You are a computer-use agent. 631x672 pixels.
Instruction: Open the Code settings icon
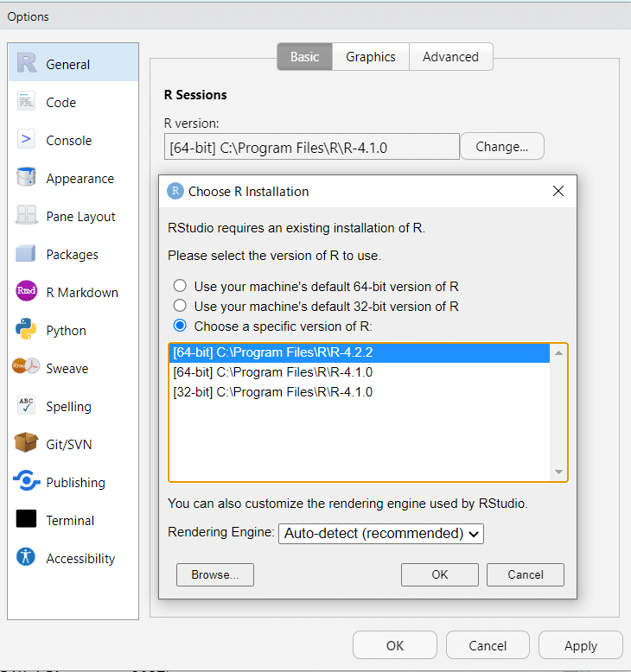click(x=26, y=102)
